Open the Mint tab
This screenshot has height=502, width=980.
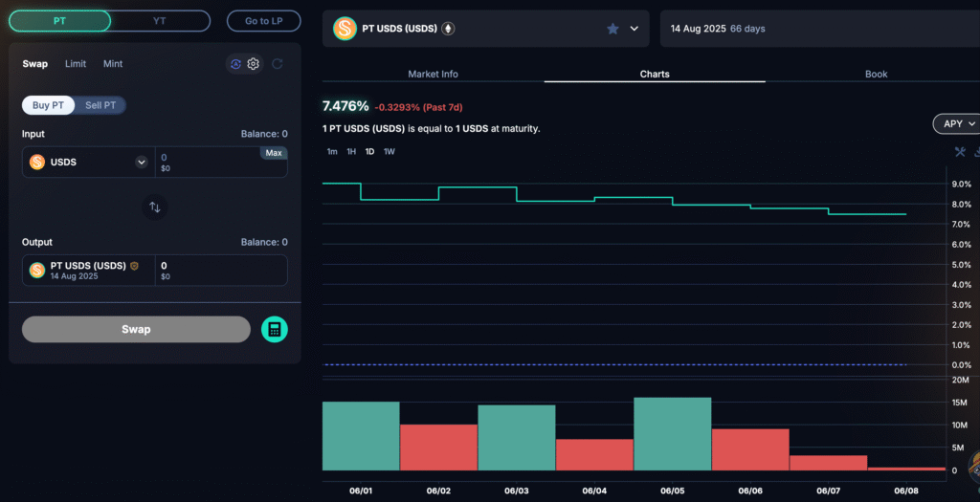click(113, 64)
